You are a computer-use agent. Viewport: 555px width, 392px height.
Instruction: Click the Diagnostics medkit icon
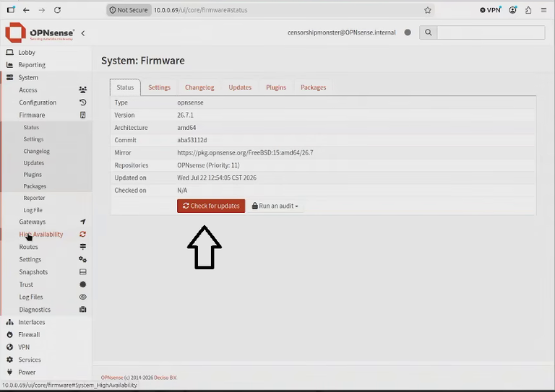(83, 309)
